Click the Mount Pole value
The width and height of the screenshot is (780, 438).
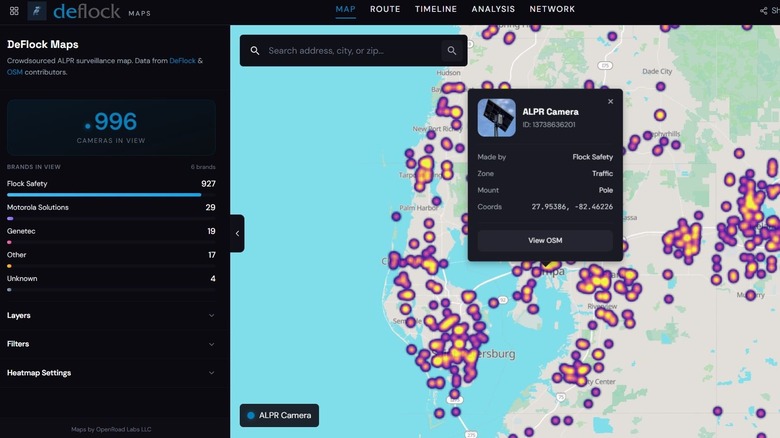(606, 190)
